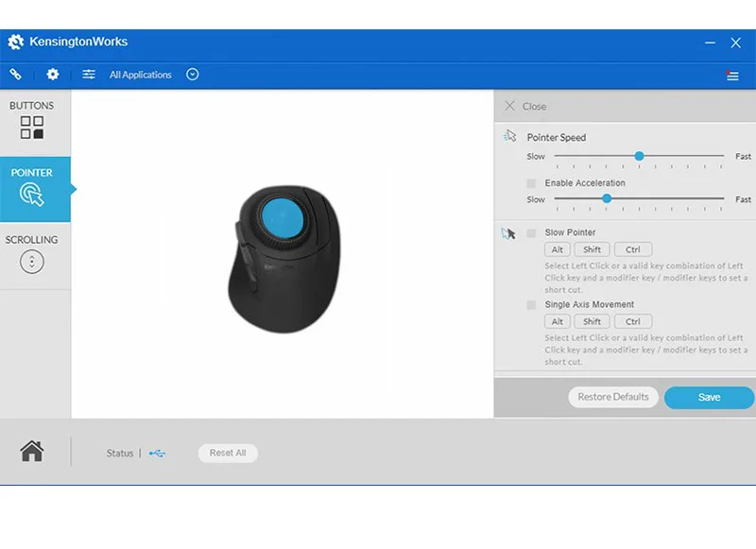756x549 pixels.
Task: Click the USB connection status icon
Action: [157, 453]
